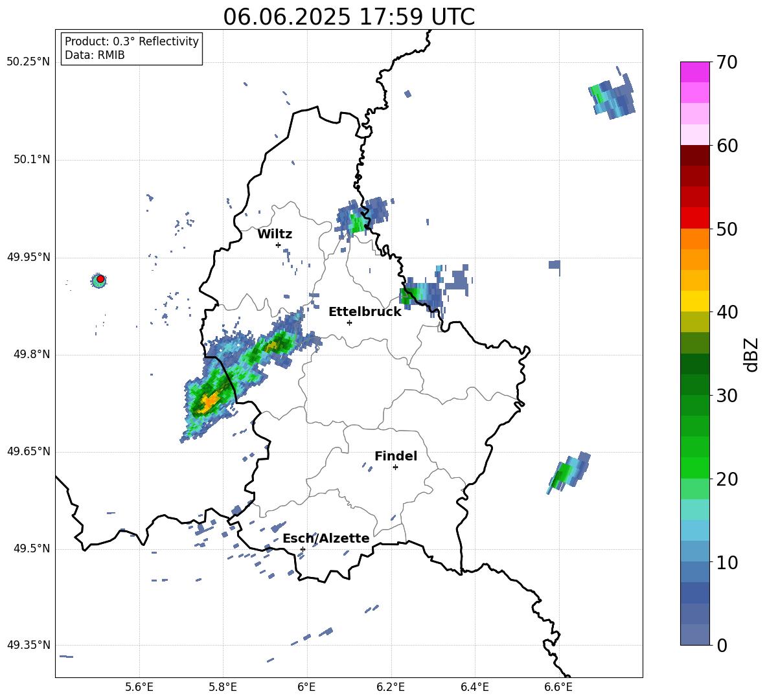The height and width of the screenshot is (700, 767).
Task: Click the 6.2°E longitude label
Action: click(391, 687)
